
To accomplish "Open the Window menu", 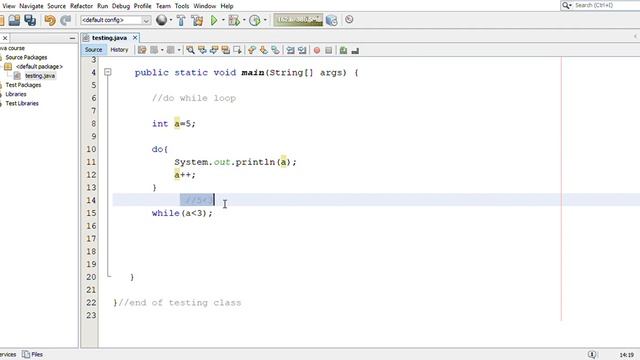I will pos(204,6).
